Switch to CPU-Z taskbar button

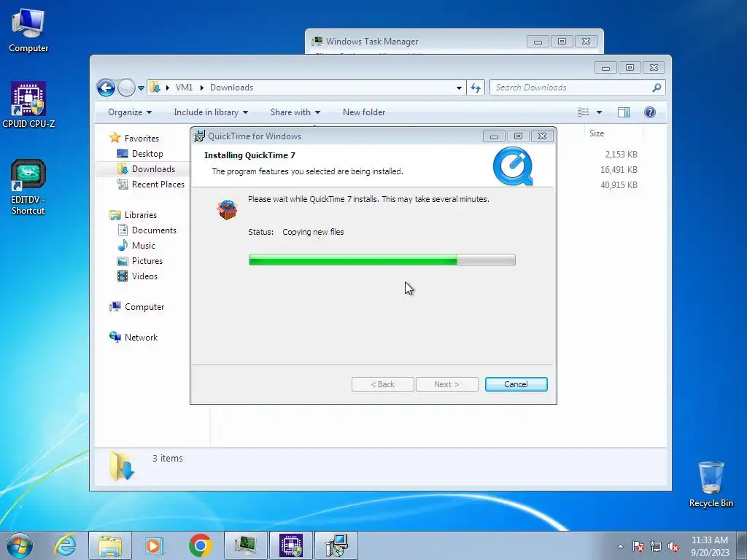(x=291, y=545)
